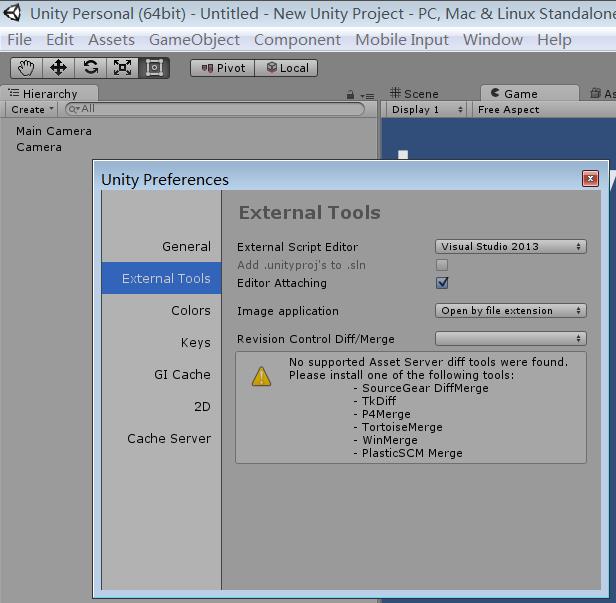Open the Display 1 dropdown

(x=427, y=110)
